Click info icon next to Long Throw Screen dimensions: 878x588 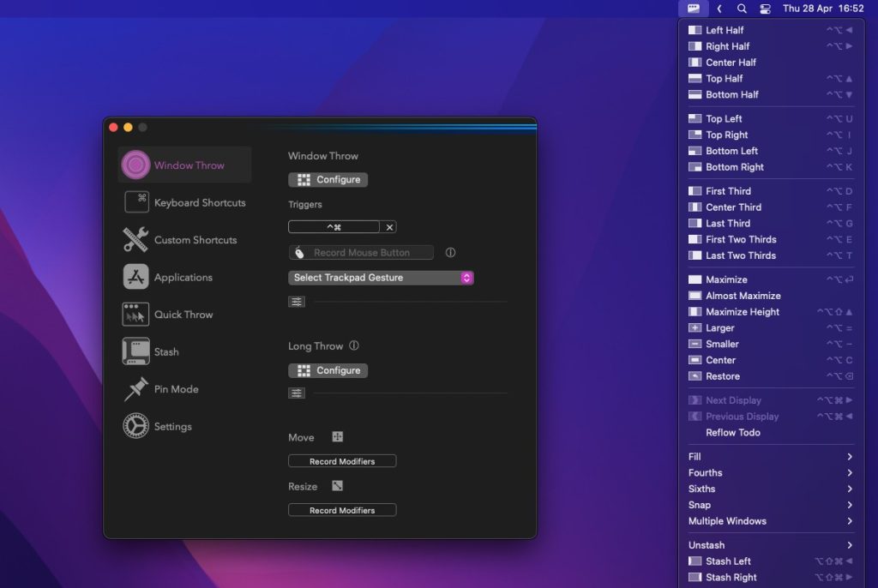click(354, 346)
